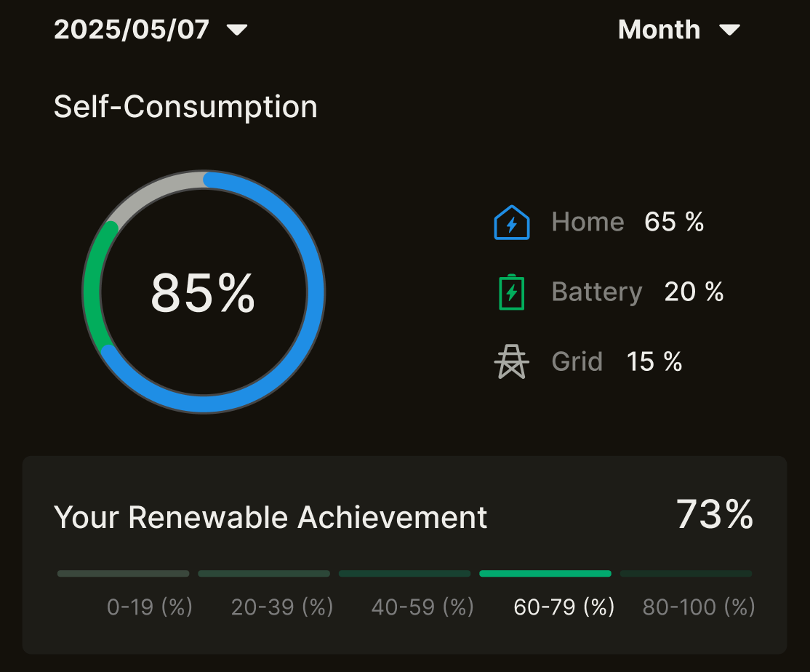Click the Grid power tower icon

click(511, 361)
